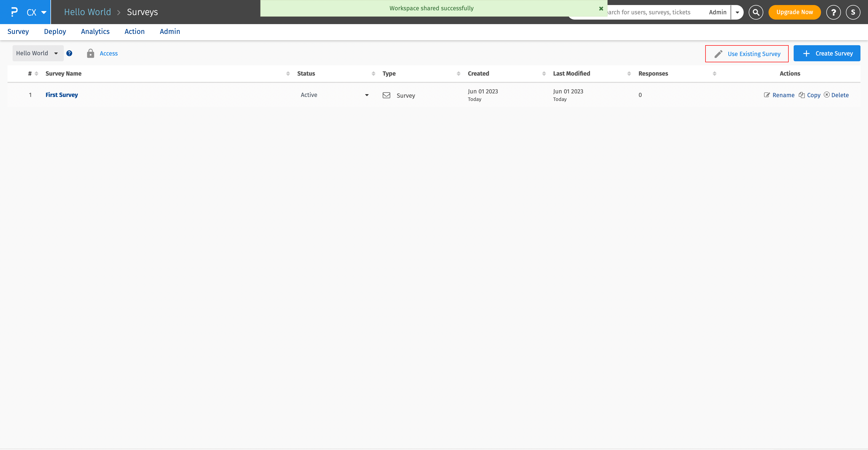Screen dimensions: 868x450
Task: Open Access sharing settings link
Action: tap(108, 53)
